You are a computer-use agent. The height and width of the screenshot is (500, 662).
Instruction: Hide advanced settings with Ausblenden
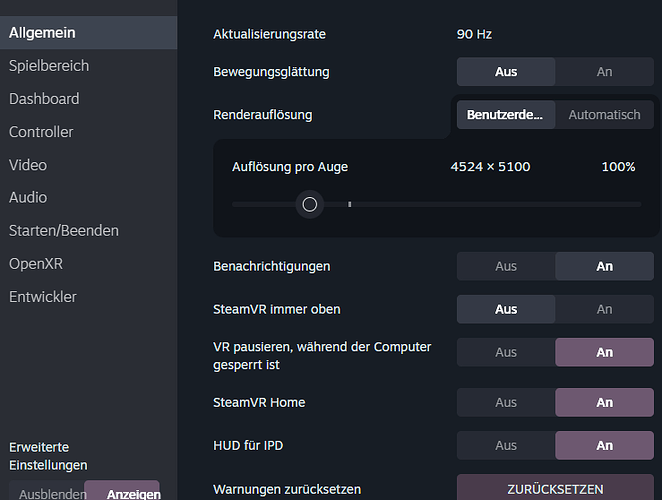click(x=47, y=491)
